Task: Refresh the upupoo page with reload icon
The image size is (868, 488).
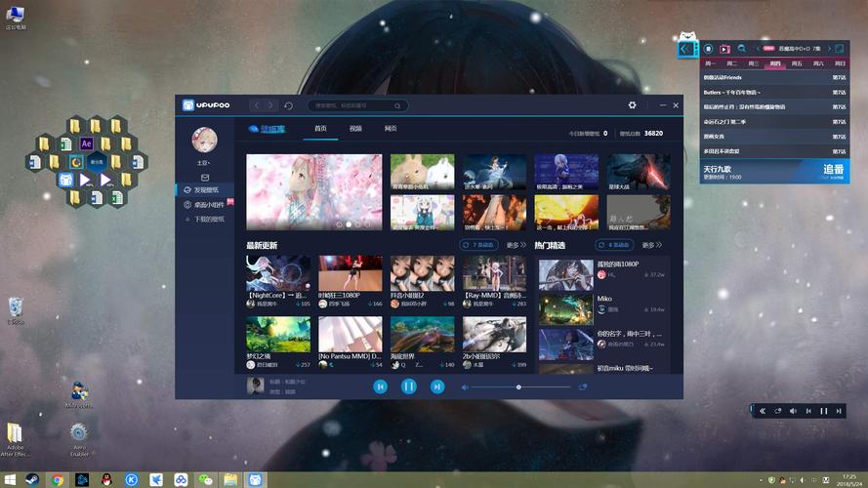Action: (x=288, y=105)
